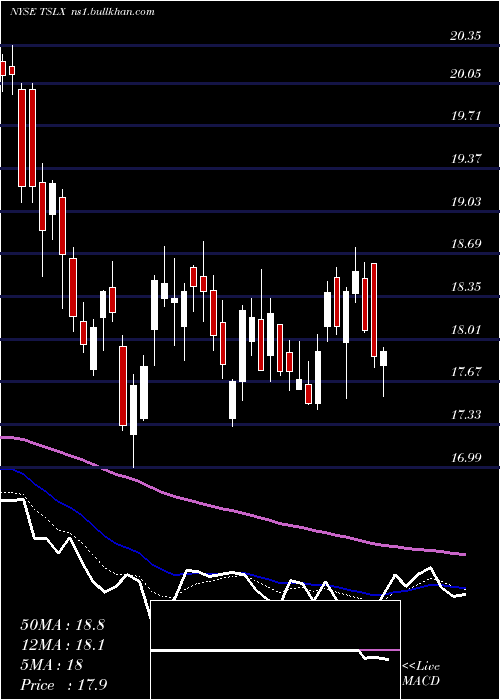Click the 12MA : 18.1 readout
This screenshot has height=700, width=500.
62,645
